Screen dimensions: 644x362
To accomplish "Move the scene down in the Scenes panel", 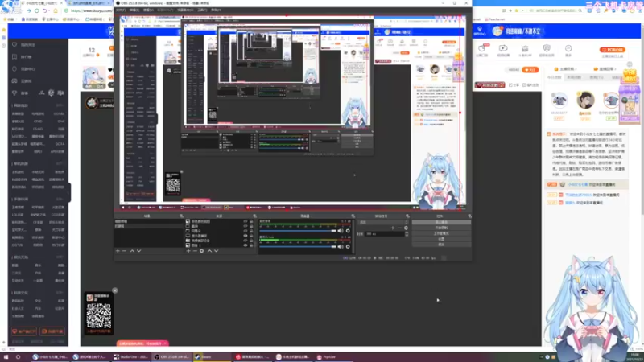I will tap(138, 251).
